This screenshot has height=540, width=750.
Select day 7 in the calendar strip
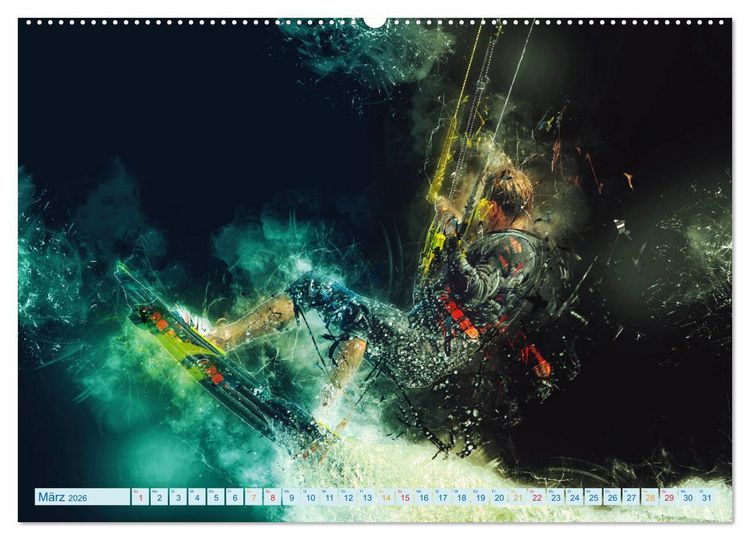click(254, 497)
